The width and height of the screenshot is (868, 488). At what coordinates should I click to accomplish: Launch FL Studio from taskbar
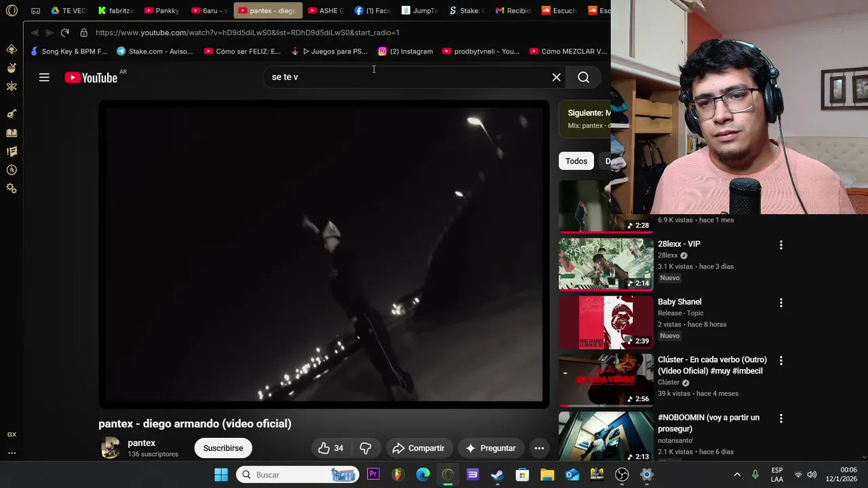[x=398, y=474]
